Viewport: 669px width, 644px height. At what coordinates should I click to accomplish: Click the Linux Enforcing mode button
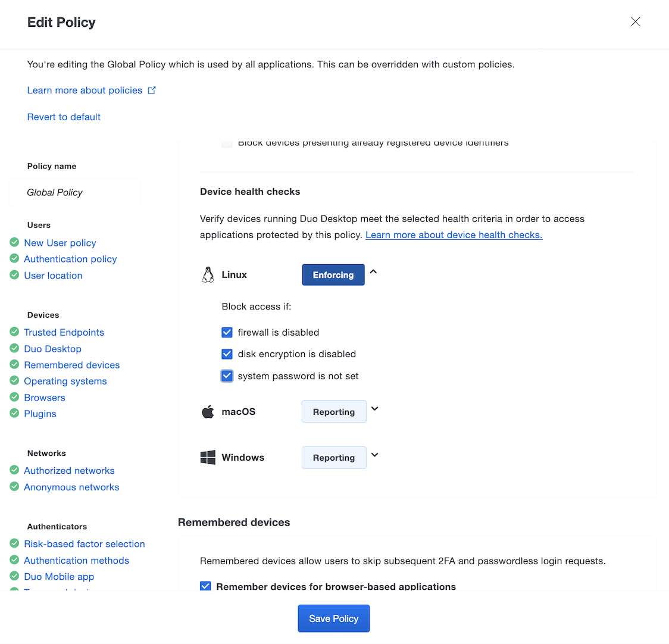[x=333, y=275]
